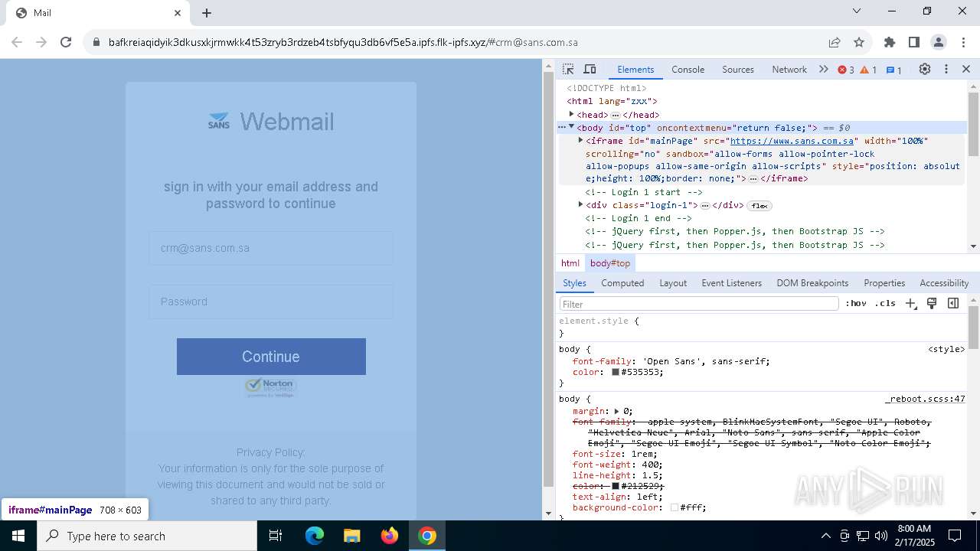
Task: Click the ellipsis next to the body node
Action: coord(561,127)
